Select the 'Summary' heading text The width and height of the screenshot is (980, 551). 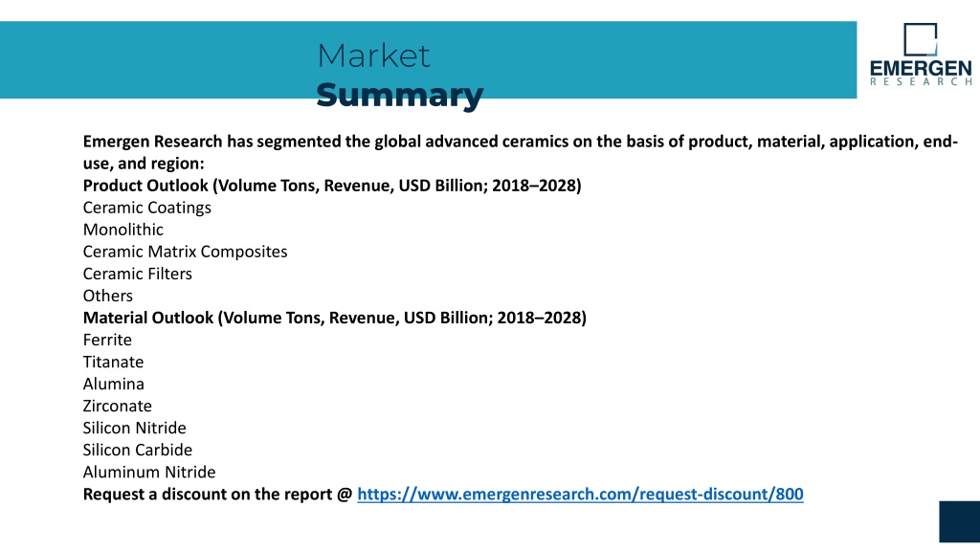pos(399,95)
